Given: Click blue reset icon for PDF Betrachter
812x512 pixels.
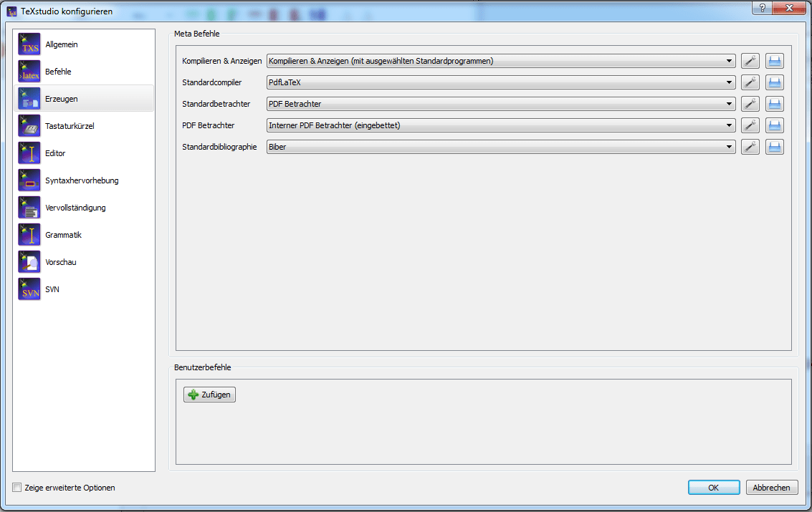Looking at the screenshot, I should [775, 125].
